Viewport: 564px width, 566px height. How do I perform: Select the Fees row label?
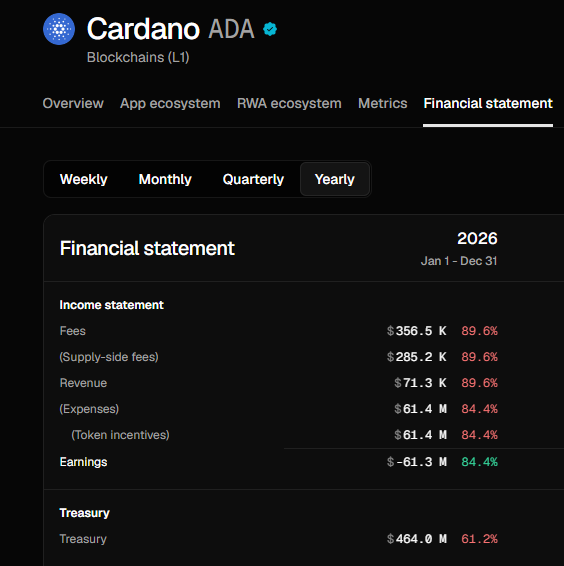point(73,331)
